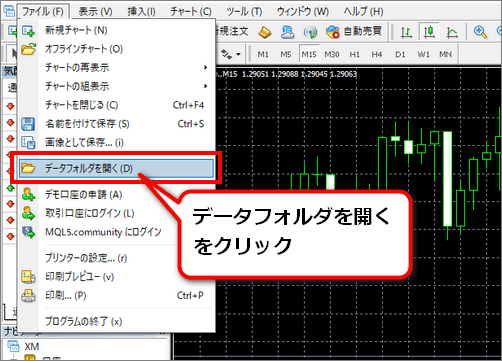The image size is (502, 361).
Task: Click the save as picture icon
Action: click(28, 142)
